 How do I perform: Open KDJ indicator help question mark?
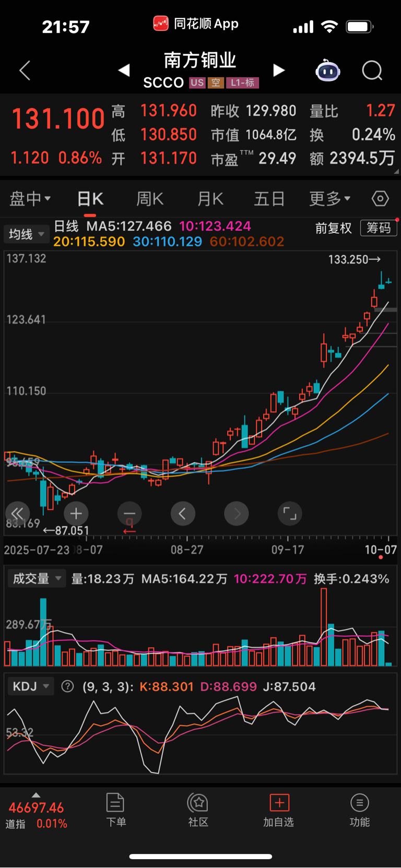point(67,686)
